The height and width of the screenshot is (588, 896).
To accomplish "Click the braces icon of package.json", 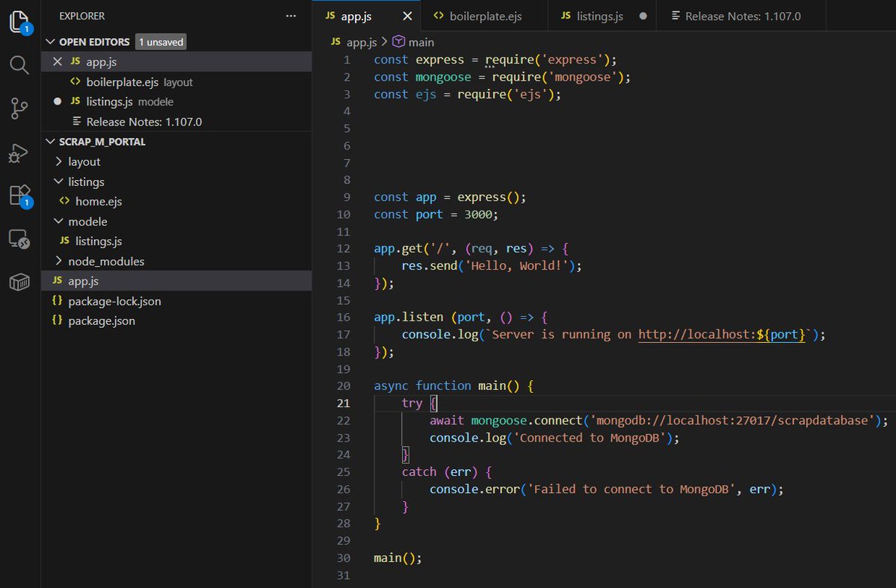I will 57,320.
